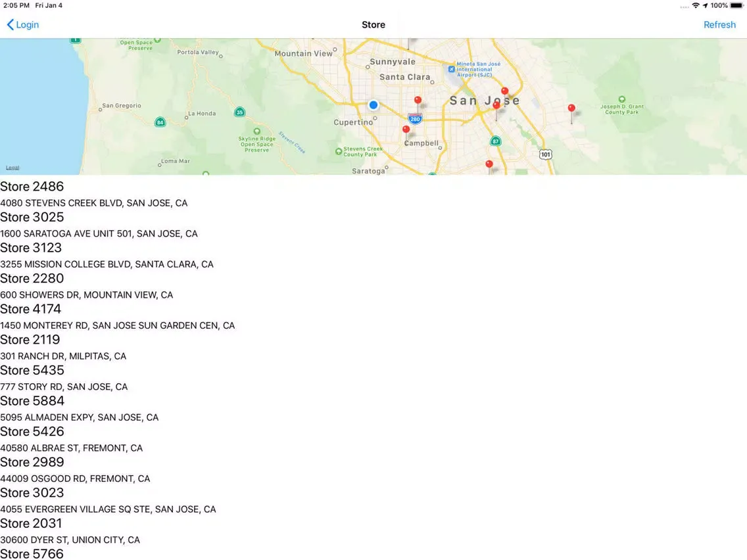Tap the Highway 84 shield marker
The height and width of the screenshot is (560, 747).
pyautogui.click(x=160, y=122)
